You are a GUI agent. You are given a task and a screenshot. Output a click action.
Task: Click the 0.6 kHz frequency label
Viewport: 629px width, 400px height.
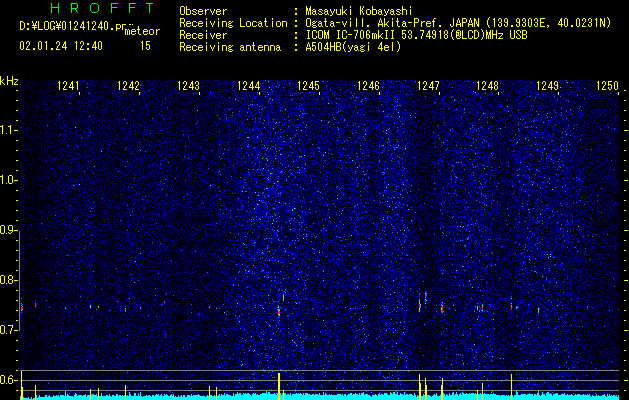point(8,380)
